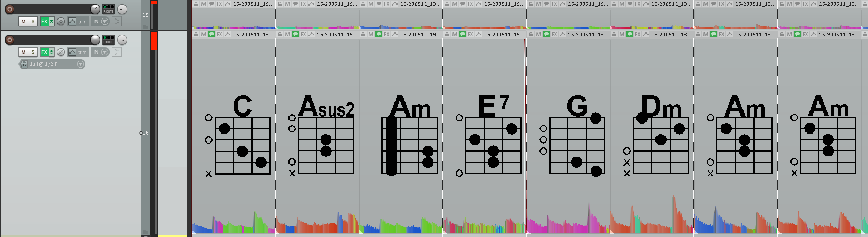Arm track 16 for recording

pos(9,40)
